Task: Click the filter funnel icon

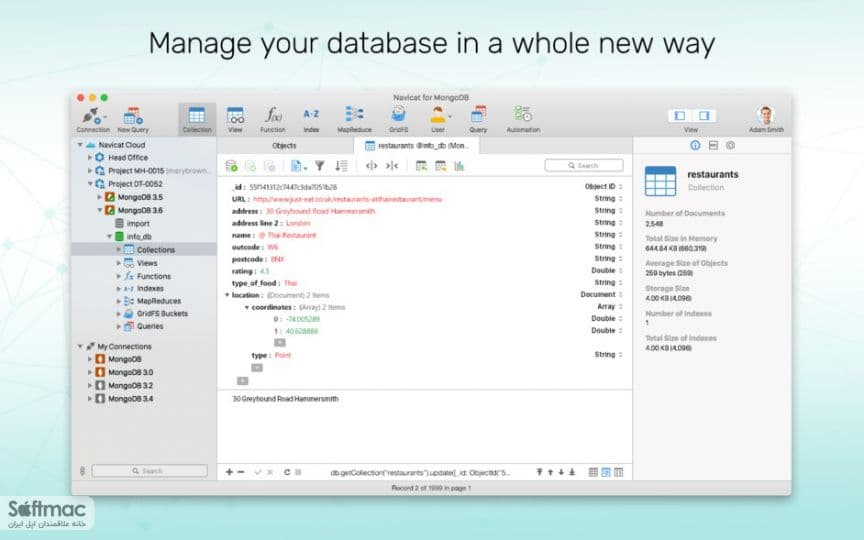Action: coord(320,165)
